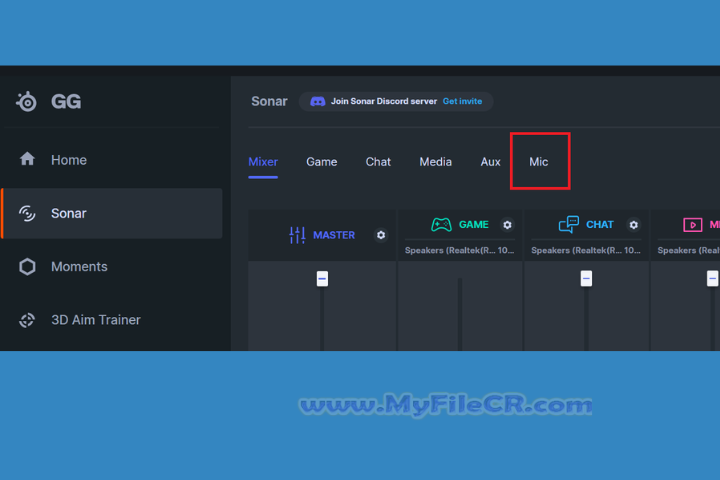Click the Discord logo icon
Screen dimensions: 720x480
click(x=318, y=102)
